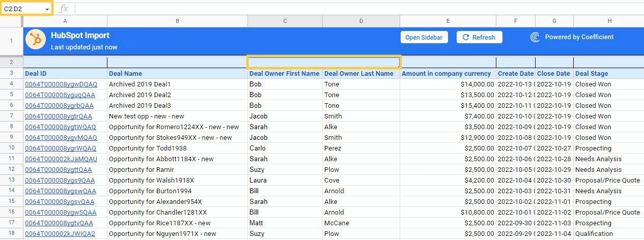Screen dimensions: 644x240
Task: Click the Refresh button
Action: click(479, 37)
